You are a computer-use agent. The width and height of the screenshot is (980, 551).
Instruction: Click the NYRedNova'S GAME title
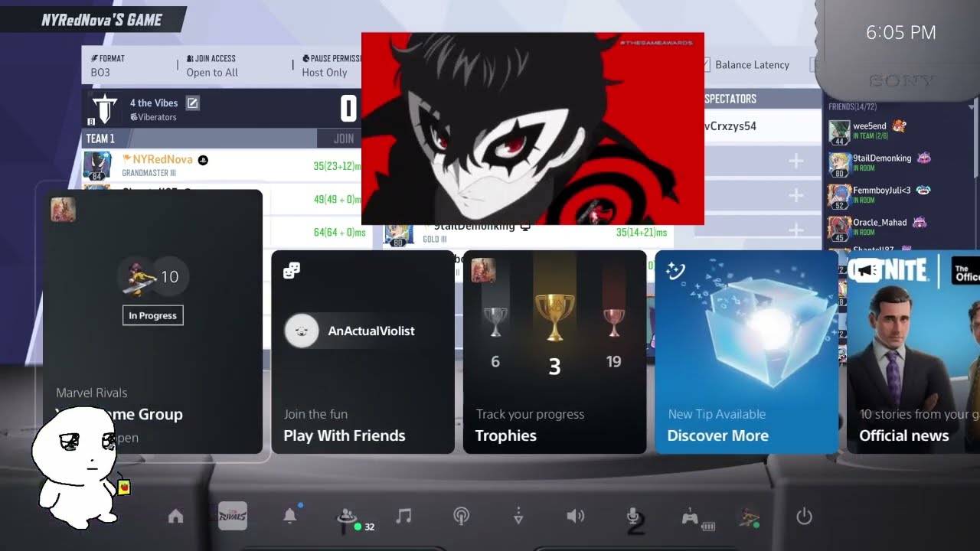click(x=101, y=20)
